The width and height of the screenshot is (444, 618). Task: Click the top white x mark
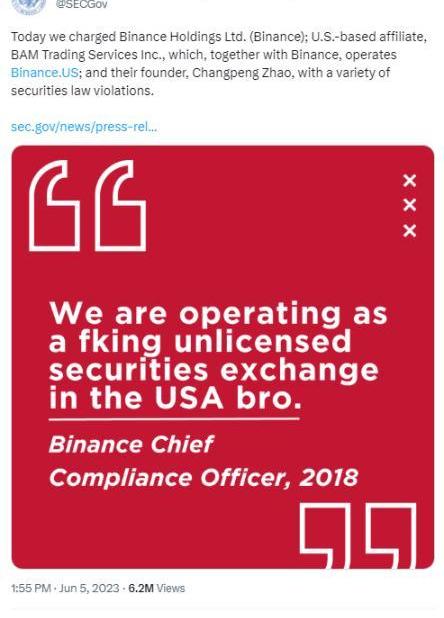point(410,181)
